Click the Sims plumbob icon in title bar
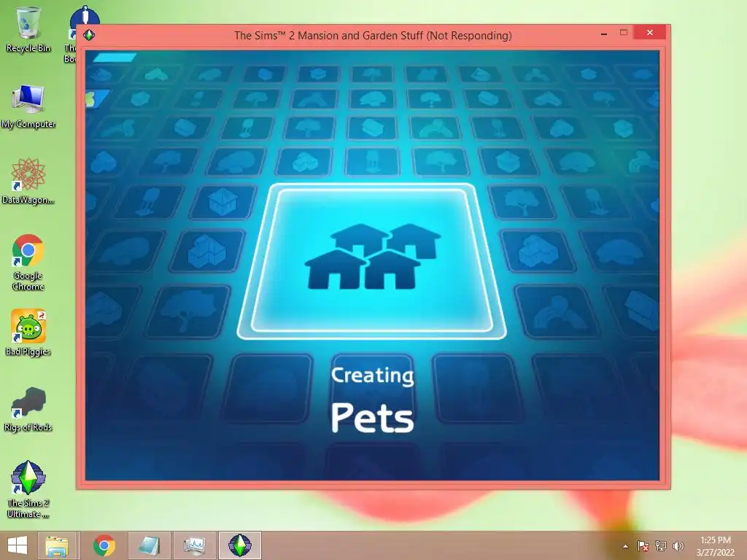The height and width of the screenshot is (560, 747). pos(89,35)
